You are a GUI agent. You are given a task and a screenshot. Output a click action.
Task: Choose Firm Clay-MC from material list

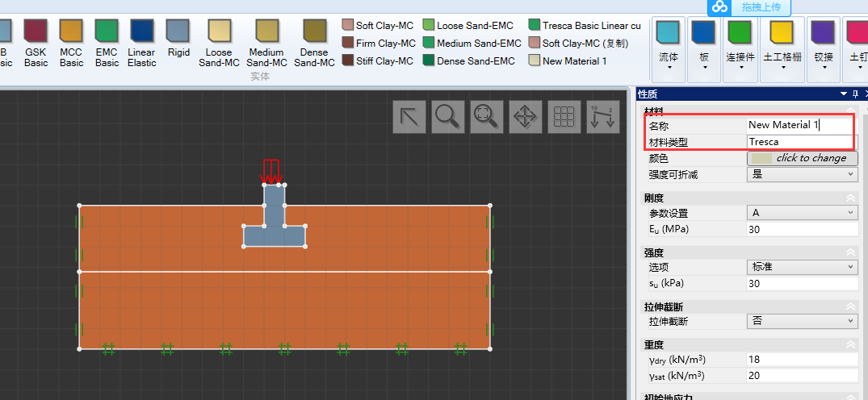click(379, 44)
